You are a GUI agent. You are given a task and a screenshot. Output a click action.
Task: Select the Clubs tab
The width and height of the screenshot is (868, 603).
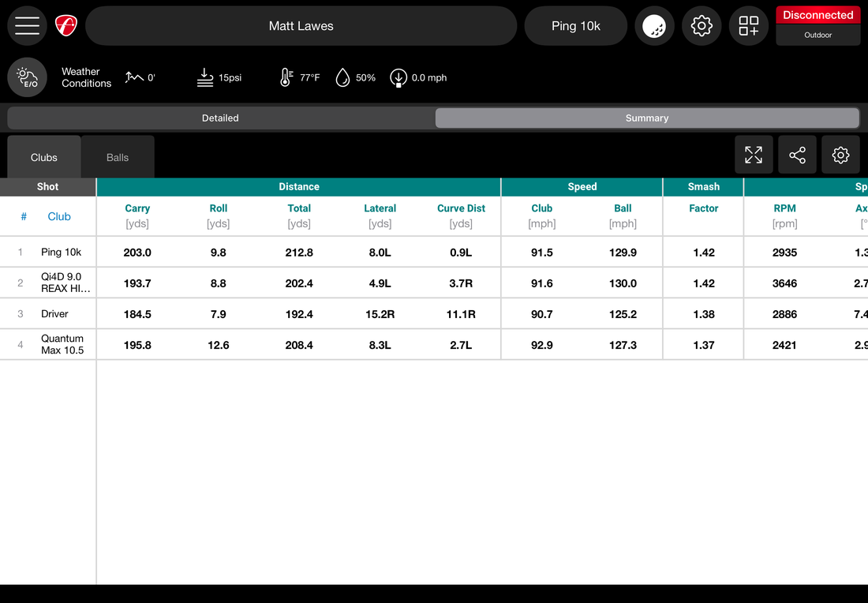click(44, 157)
